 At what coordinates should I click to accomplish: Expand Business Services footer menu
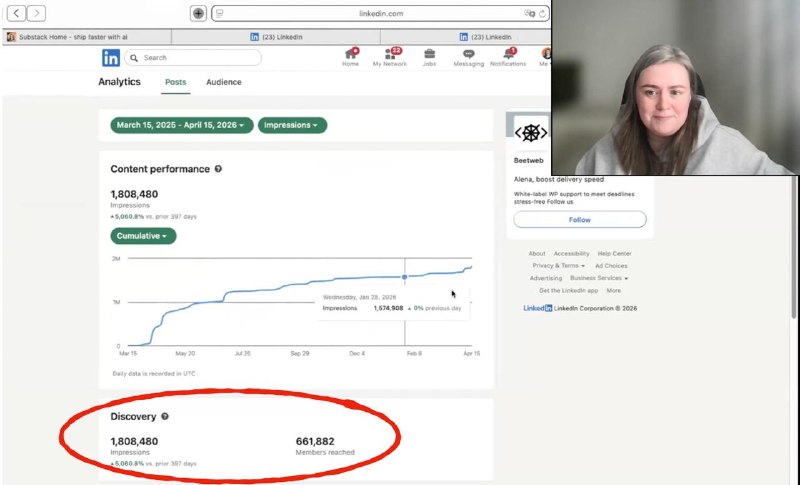click(599, 278)
